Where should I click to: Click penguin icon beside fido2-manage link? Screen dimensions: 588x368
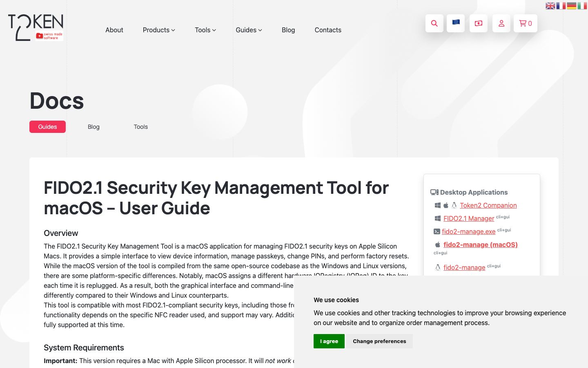pos(438,267)
